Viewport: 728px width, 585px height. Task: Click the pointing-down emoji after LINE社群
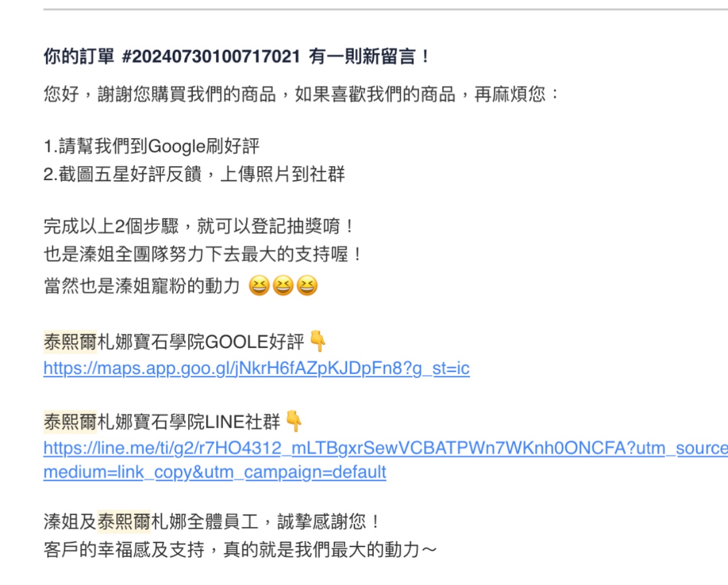[294, 421]
